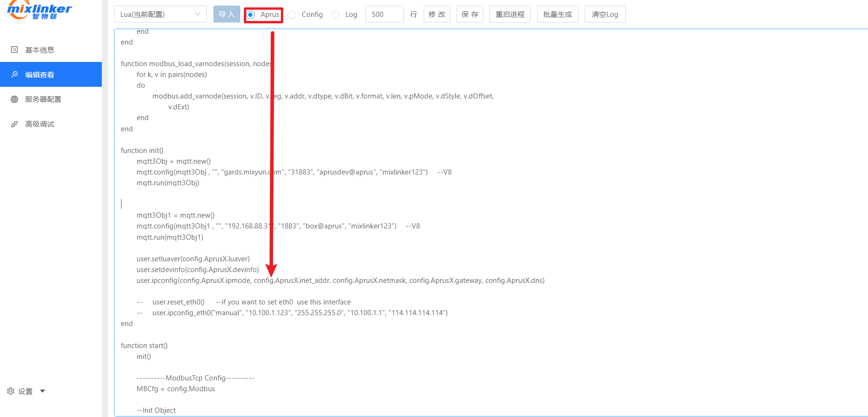
Task: Click the 服务器配置 globe icon
Action: [15, 99]
